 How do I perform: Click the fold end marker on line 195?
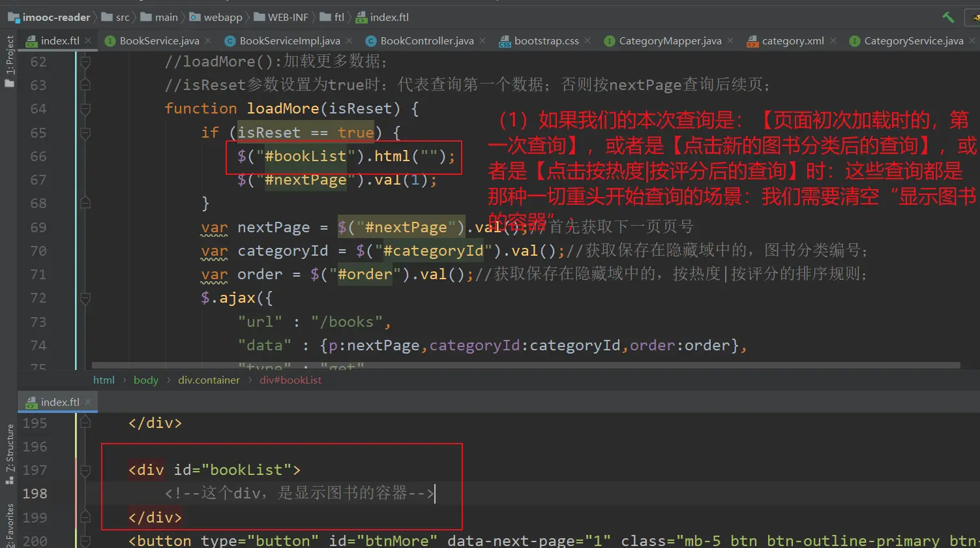click(x=85, y=423)
